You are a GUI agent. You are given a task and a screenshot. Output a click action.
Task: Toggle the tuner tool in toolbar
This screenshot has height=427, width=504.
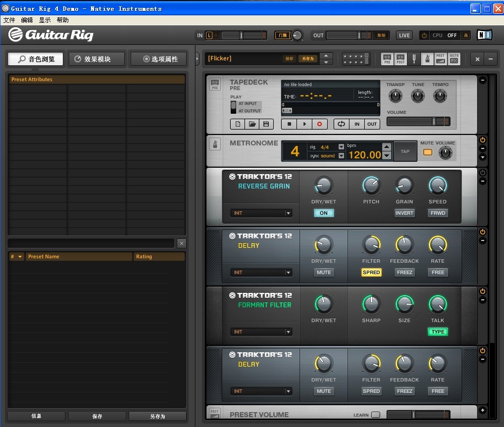click(x=414, y=59)
